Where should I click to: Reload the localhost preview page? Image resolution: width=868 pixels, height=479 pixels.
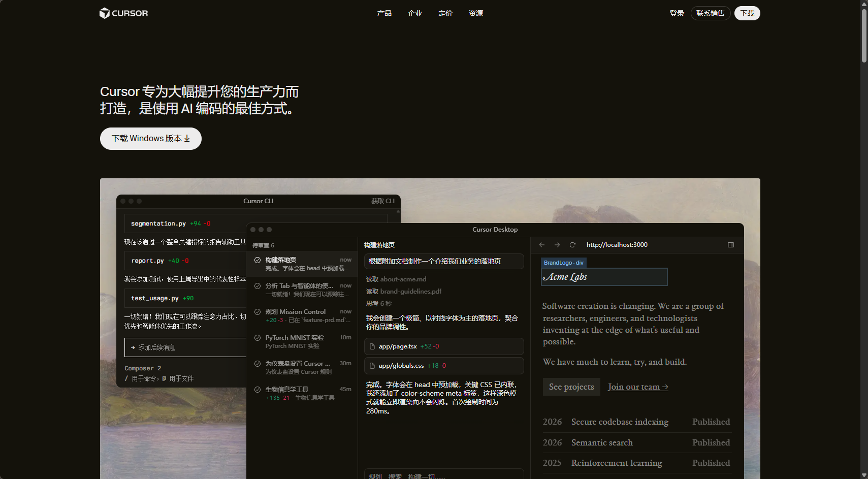point(572,245)
